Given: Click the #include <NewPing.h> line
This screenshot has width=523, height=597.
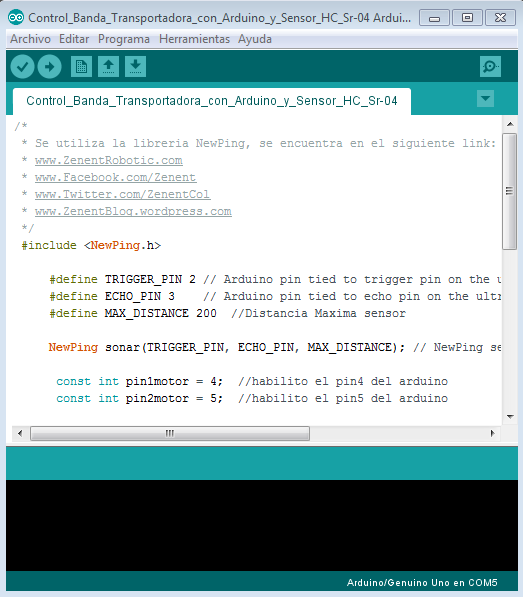Looking at the screenshot, I should pos(91,246).
